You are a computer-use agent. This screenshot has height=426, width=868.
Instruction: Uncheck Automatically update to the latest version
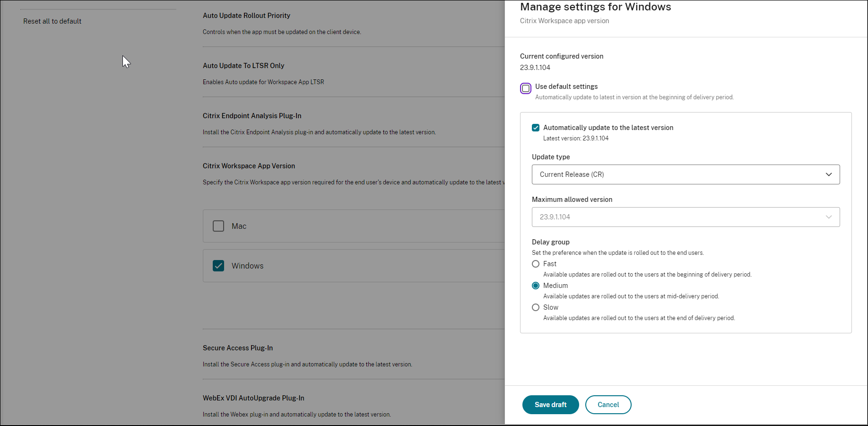pos(536,128)
